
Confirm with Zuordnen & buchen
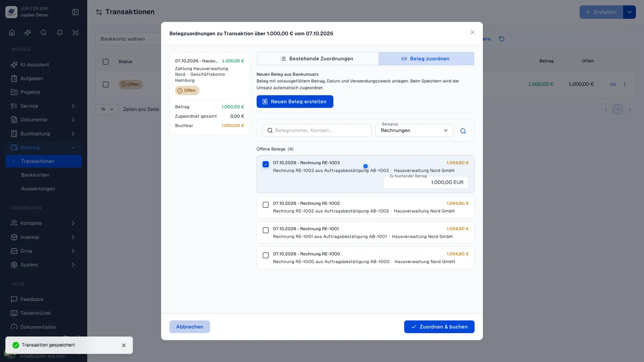click(439, 327)
